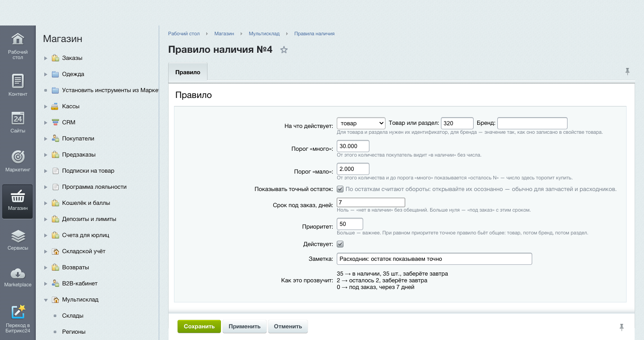Go to the Сайты section icon
The image size is (644, 340).
(x=17, y=118)
